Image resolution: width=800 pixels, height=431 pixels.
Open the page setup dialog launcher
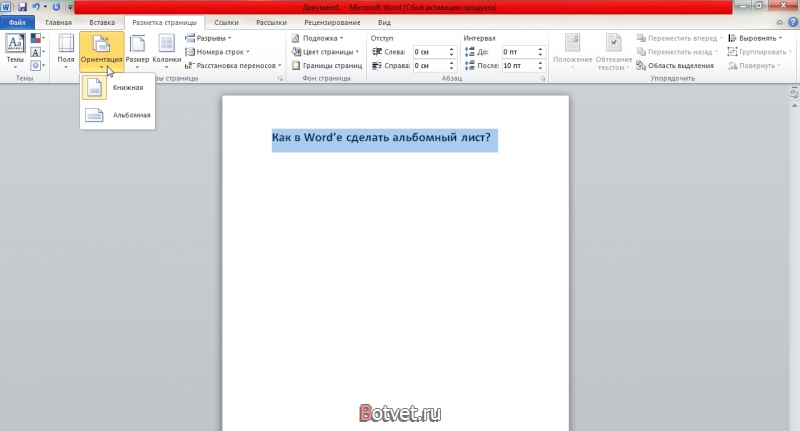[x=280, y=79]
